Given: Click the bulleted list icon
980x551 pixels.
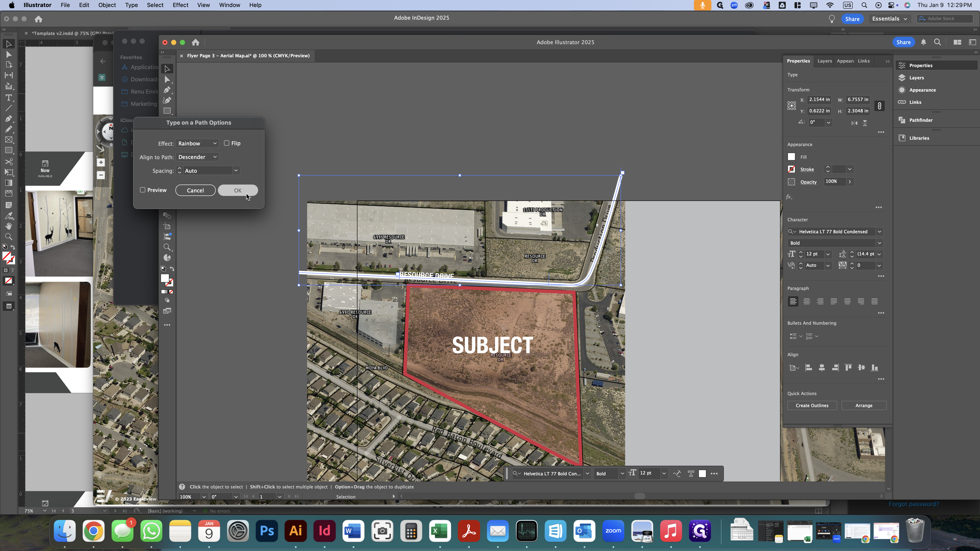Looking at the screenshot, I should 793,336.
